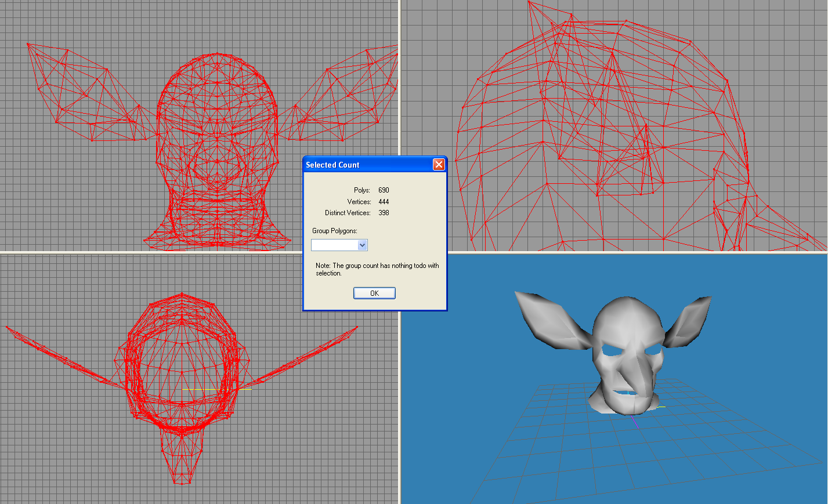This screenshot has width=828, height=504.
Task: Click inside the Group Polygons combo box field
Action: (x=334, y=245)
